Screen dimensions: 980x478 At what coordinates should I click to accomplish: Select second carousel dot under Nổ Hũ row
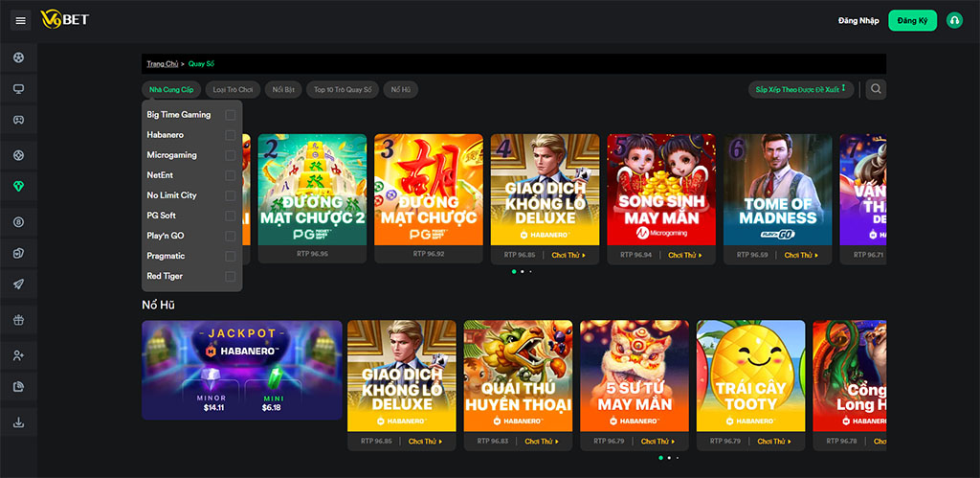click(x=669, y=458)
